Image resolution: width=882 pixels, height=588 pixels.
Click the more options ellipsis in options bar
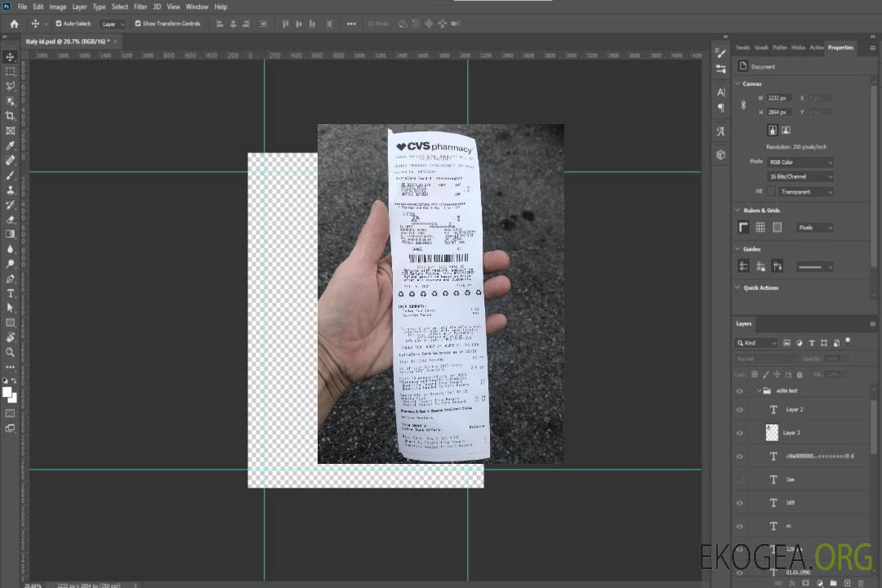(351, 24)
